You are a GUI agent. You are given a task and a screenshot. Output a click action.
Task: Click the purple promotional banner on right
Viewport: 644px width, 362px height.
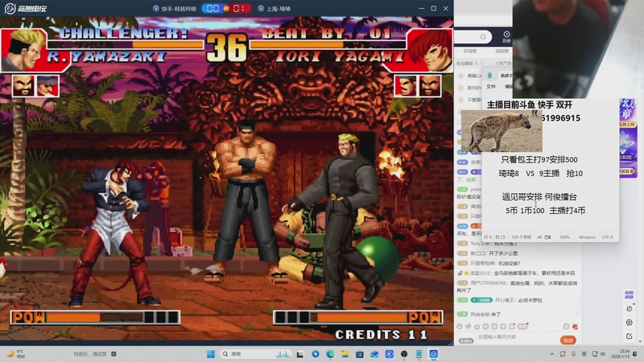(628, 138)
